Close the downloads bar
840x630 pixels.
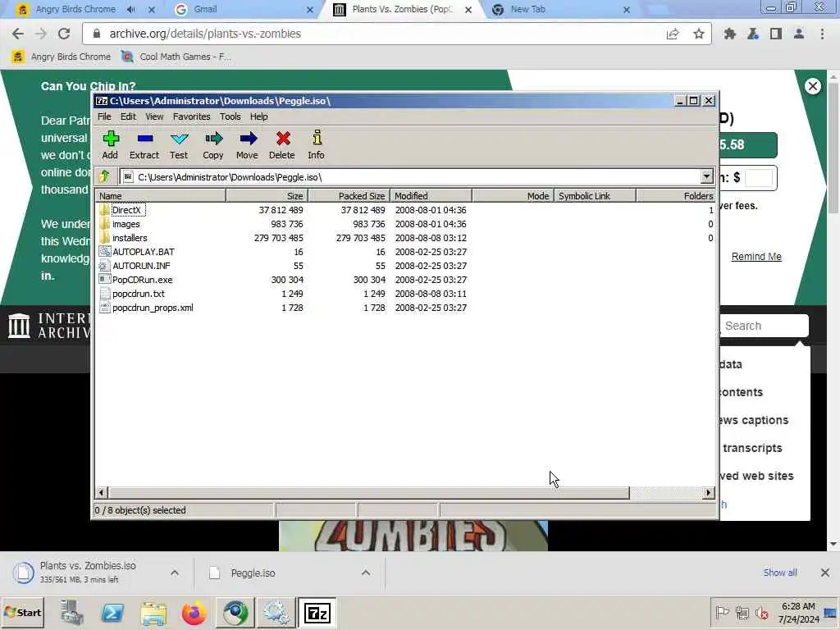point(825,573)
